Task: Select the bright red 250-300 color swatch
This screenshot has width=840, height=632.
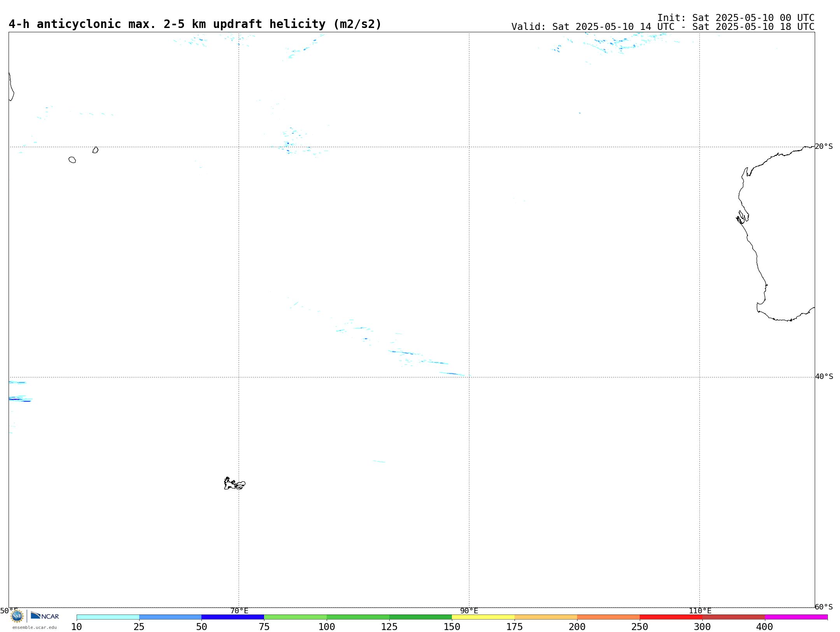Action: (671, 617)
